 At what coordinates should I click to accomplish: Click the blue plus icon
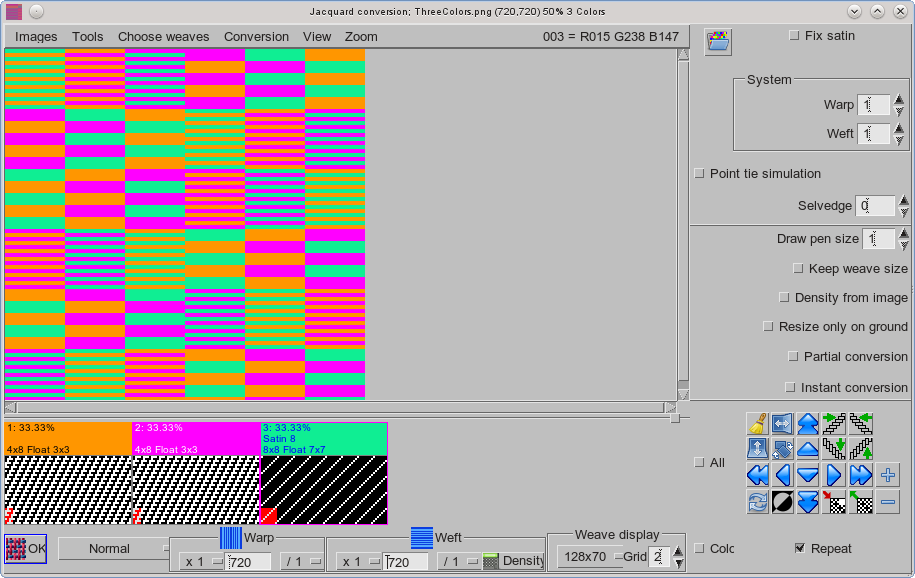coord(888,475)
